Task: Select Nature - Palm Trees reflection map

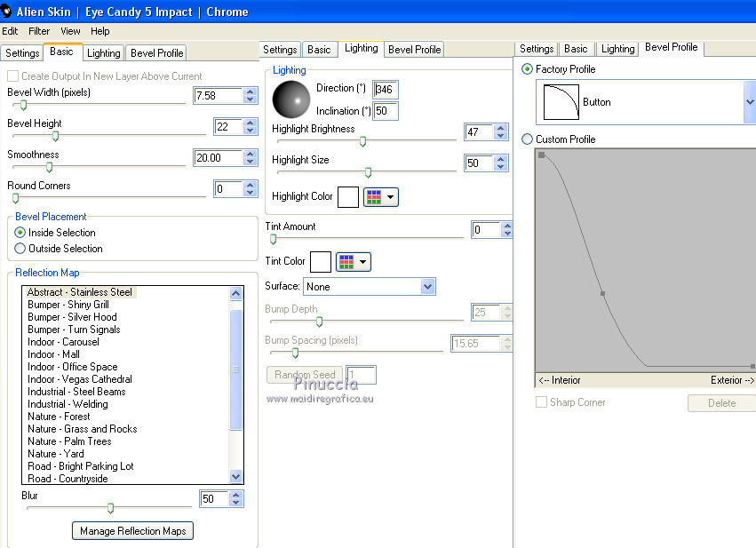Action: 69,441
